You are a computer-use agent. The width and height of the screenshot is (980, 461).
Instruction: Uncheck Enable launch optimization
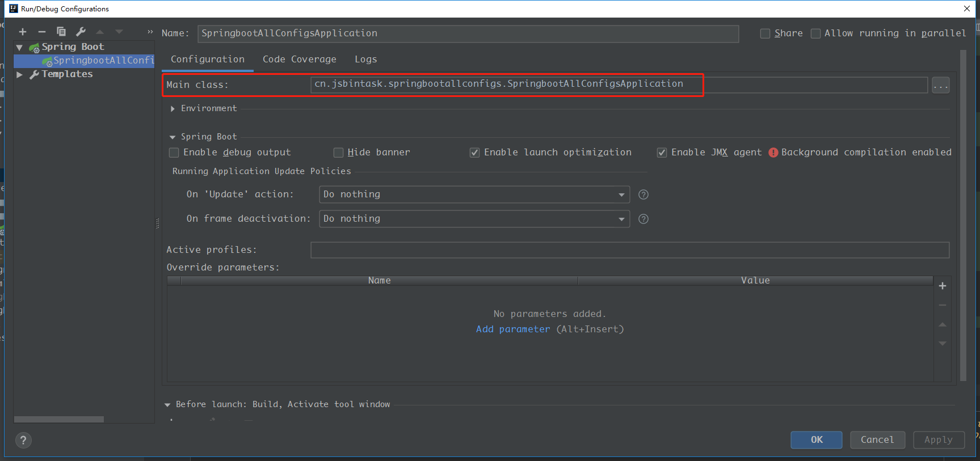click(474, 153)
